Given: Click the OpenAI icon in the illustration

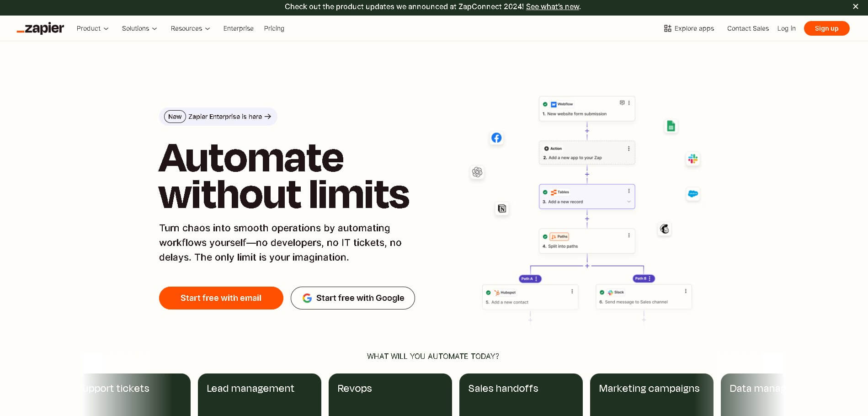Looking at the screenshot, I should pos(477,172).
